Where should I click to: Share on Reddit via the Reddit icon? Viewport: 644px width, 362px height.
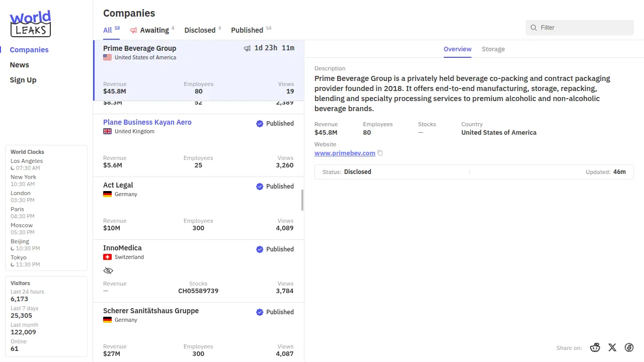(x=595, y=347)
